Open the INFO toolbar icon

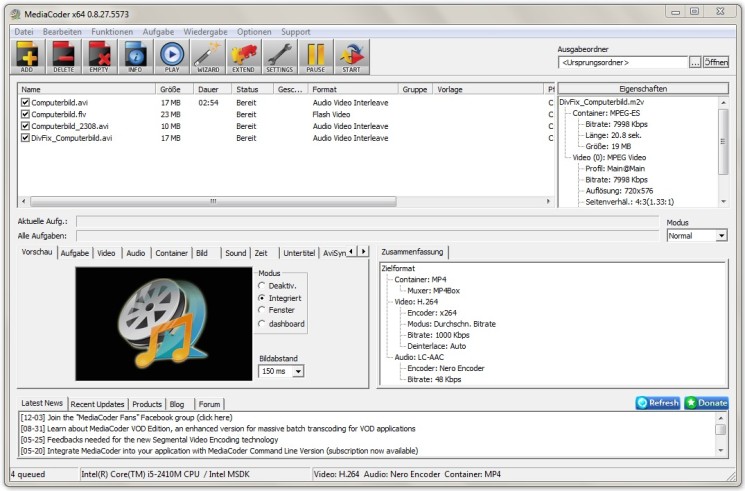pyautogui.click(x=135, y=57)
